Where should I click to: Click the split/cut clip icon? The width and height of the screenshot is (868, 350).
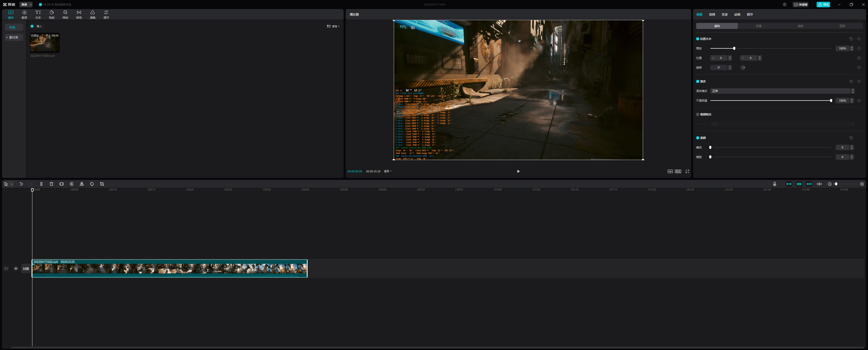pos(40,184)
